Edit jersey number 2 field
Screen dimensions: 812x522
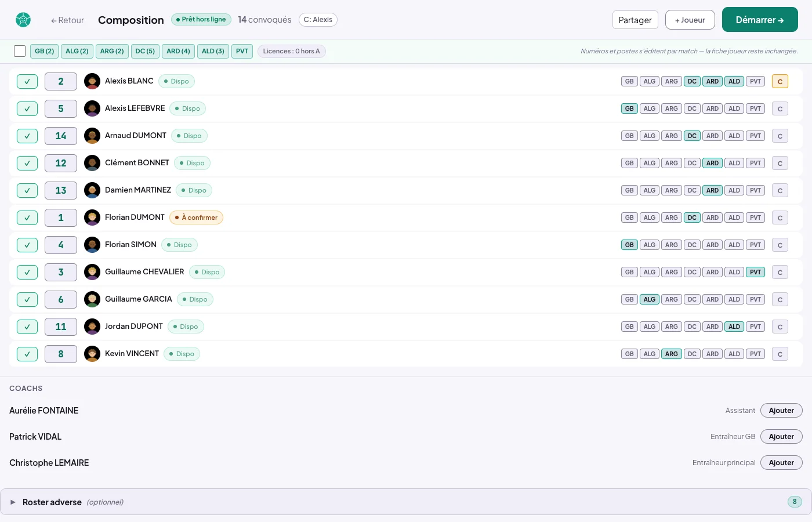coord(61,81)
